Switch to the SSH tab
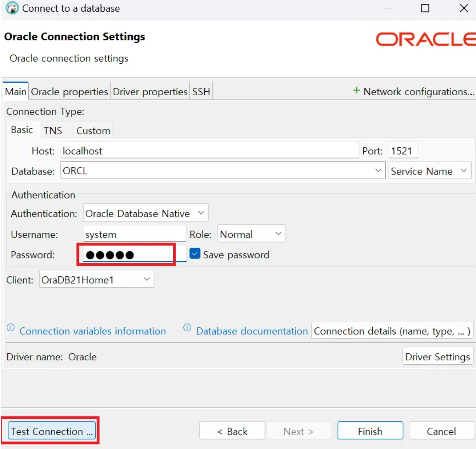 (201, 92)
